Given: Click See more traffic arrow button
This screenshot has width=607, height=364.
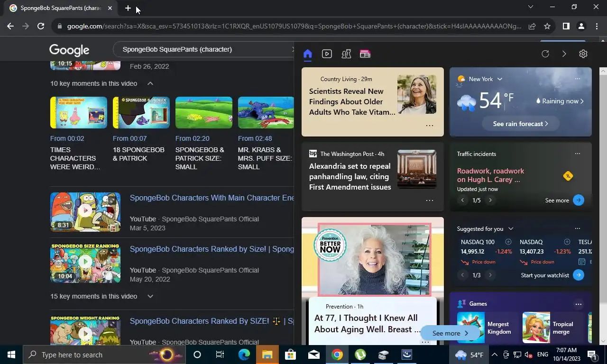Looking at the screenshot, I should coord(579,200).
